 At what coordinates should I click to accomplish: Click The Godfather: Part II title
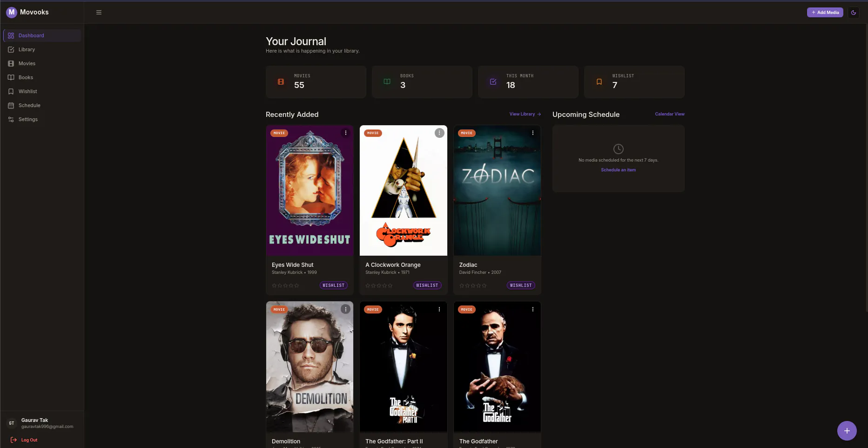click(394, 441)
